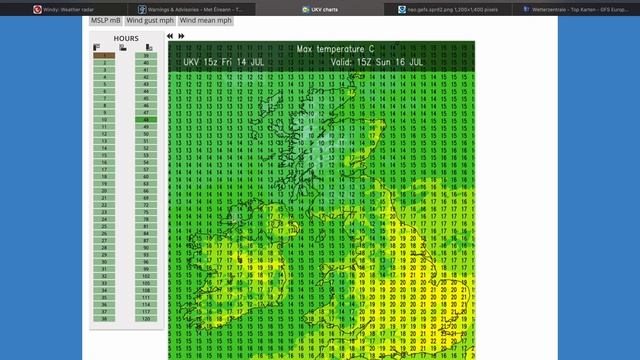Open the nao.gefs.sprd2.png image tab

click(x=448, y=9)
